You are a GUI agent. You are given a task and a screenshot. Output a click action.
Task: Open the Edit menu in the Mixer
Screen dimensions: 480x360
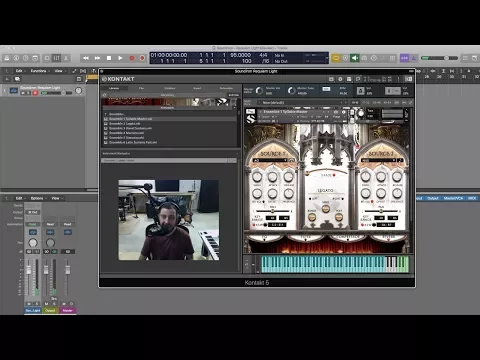19,198
